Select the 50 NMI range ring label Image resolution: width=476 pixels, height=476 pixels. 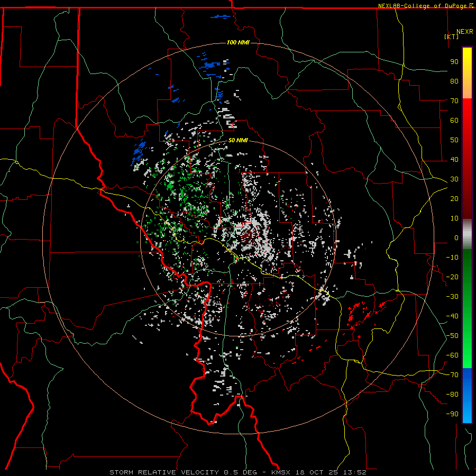pyautogui.click(x=238, y=140)
